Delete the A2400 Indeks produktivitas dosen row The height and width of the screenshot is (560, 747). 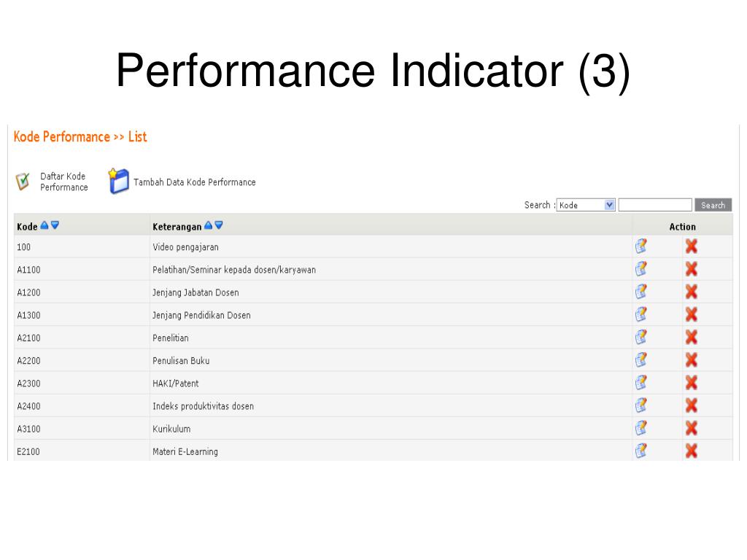(692, 405)
